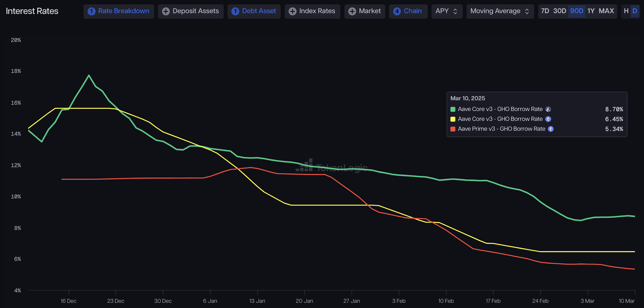Select the daily D granularity toggle
The height and width of the screenshot is (308, 644).
pyautogui.click(x=635, y=11)
